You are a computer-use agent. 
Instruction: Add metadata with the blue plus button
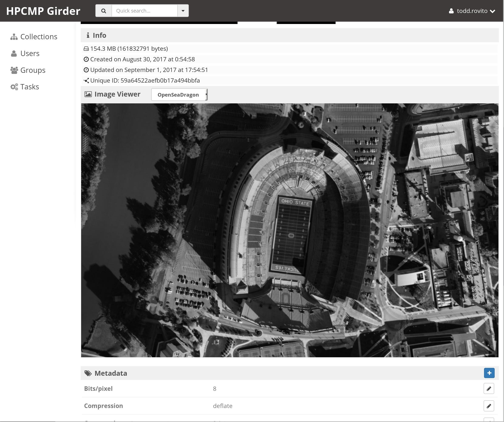point(489,373)
